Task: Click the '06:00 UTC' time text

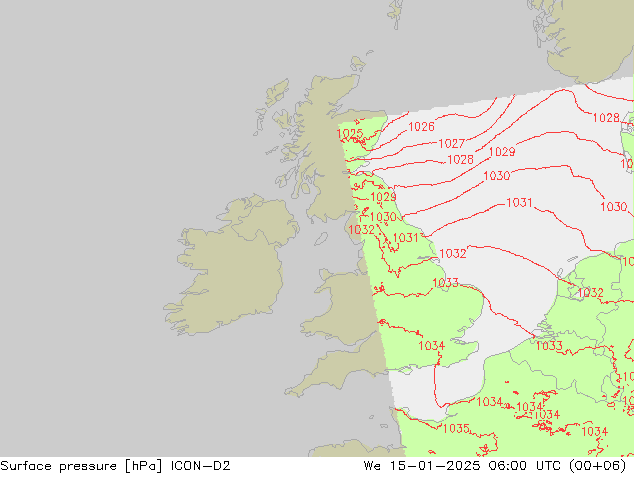Action: (524, 466)
